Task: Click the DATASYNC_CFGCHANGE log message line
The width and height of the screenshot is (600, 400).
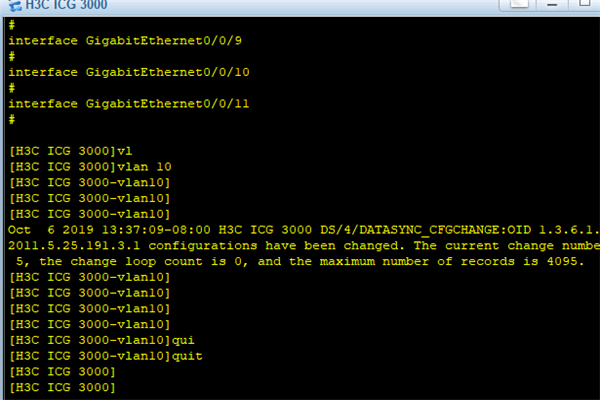Action: click(304, 230)
